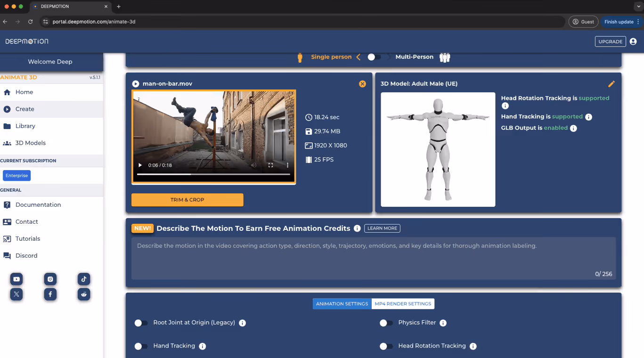Open the Reddit social icon

pos(84,294)
